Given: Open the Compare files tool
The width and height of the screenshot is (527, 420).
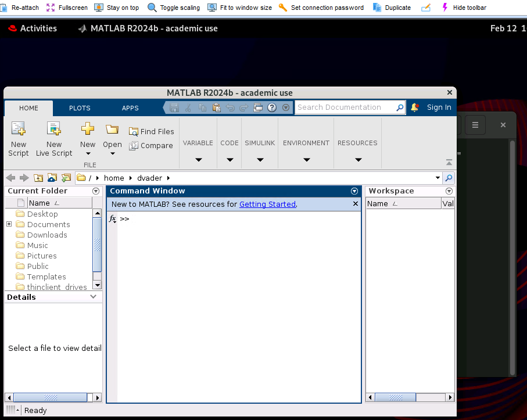Looking at the screenshot, I should [x=151, y=145].
